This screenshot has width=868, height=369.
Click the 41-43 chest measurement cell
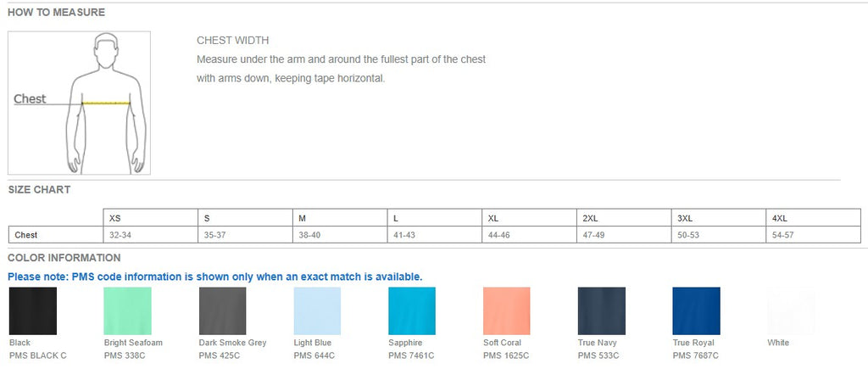click(x=435, y=235)
